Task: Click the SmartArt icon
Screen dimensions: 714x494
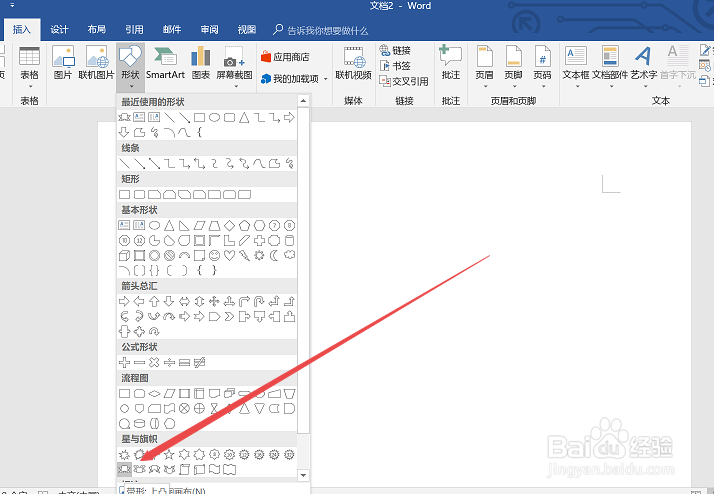Action: pos(165,63)
